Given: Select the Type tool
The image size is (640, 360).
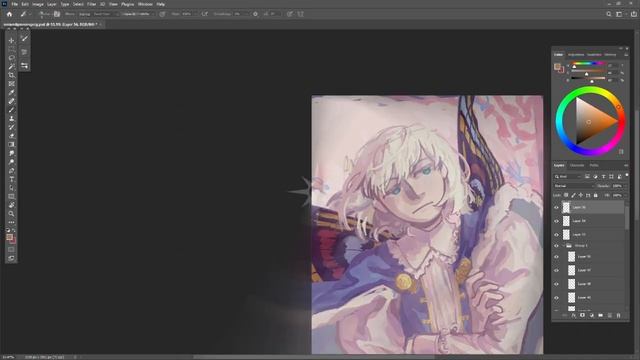Looking at the screenshot, I should (x=11, y=179).
